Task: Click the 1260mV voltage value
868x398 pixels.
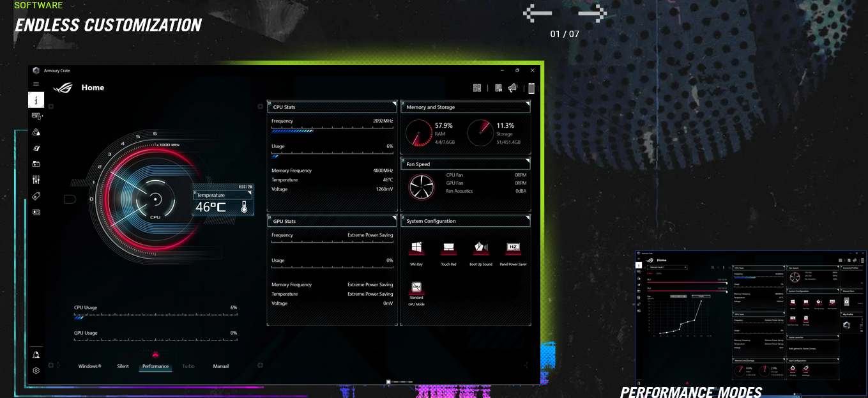Action: click(x=384, y=189)
